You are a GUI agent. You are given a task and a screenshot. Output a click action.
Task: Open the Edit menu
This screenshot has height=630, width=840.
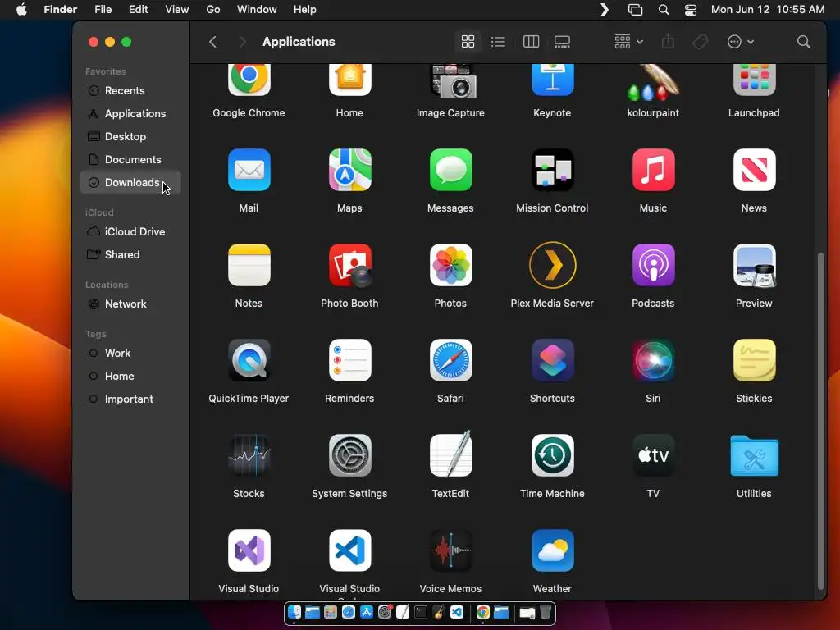tap(138, 10)
